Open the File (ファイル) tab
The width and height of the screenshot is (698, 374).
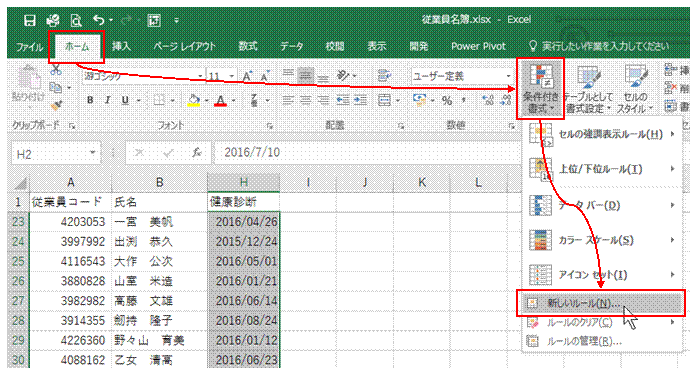(29, 47)
